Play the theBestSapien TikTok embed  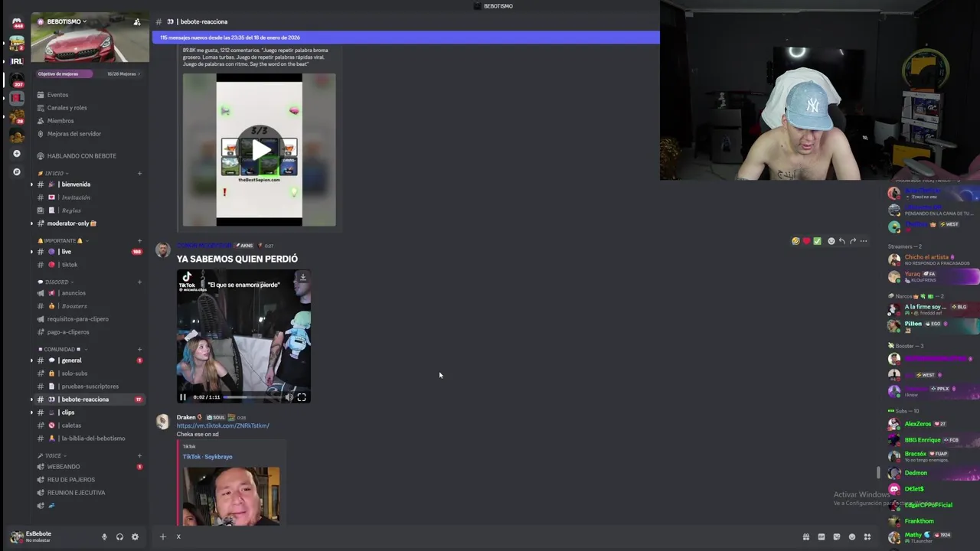tap(260, 150)
